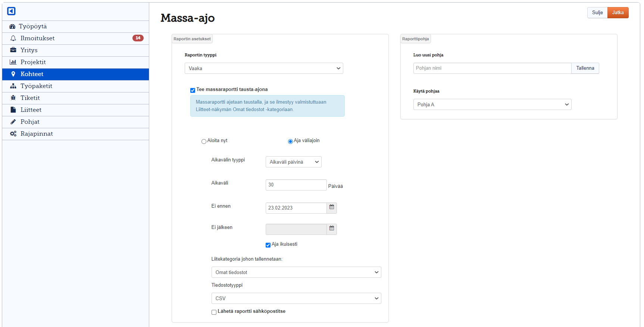Open Aikavälin tyyppi dropdown
Screen dimensions: 644x327
[x=294, y=162]
